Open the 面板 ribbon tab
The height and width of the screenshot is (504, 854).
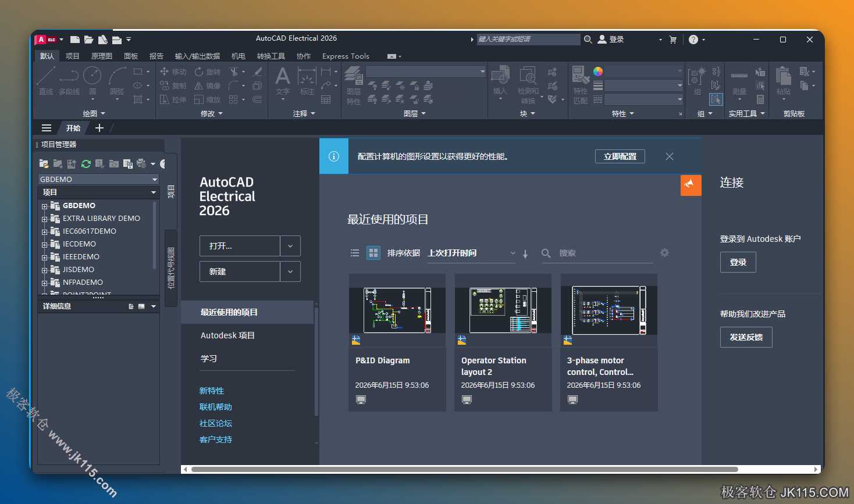tap(131, 56)
